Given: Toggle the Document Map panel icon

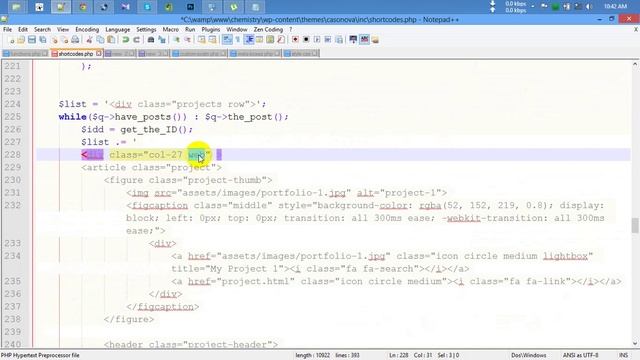Looking at the screenshot, I should tap(270, 40).
